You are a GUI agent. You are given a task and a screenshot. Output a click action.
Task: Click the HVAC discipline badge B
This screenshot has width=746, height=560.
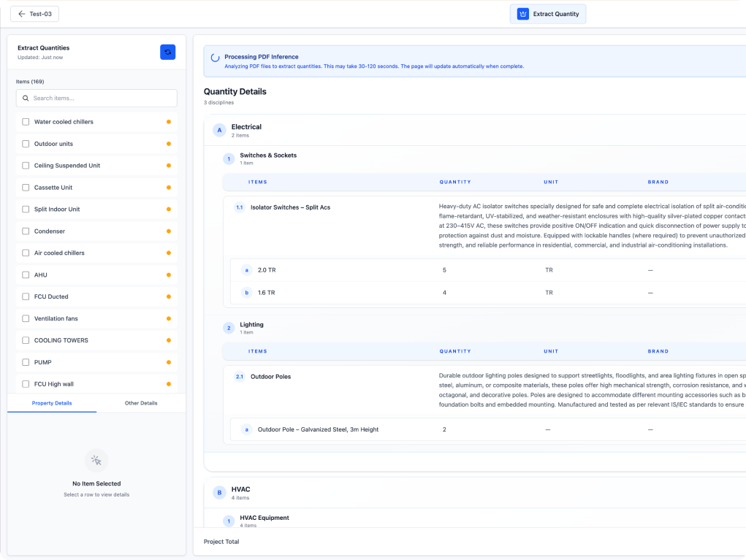click(219, 493)
